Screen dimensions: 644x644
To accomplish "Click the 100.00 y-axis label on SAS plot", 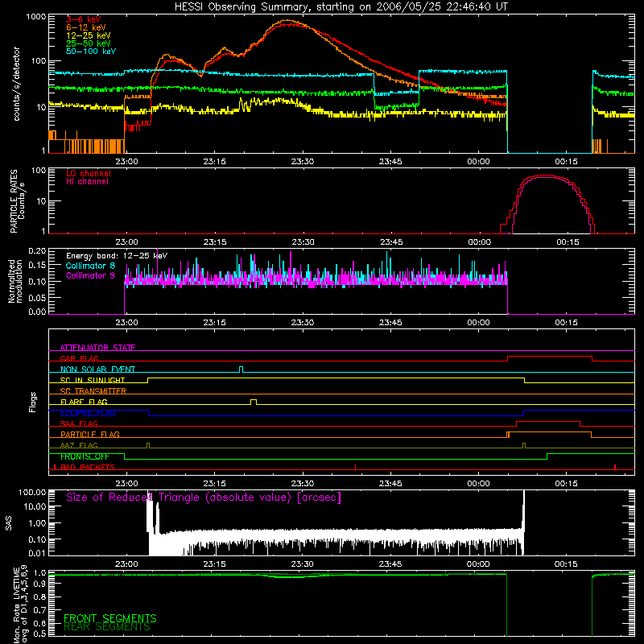I will (32, 493).
